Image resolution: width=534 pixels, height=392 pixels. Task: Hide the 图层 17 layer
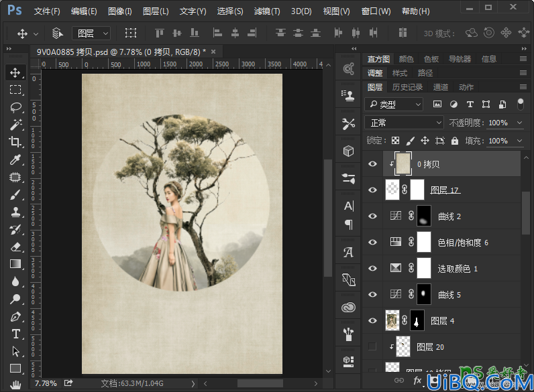click(x=372, y=190)
